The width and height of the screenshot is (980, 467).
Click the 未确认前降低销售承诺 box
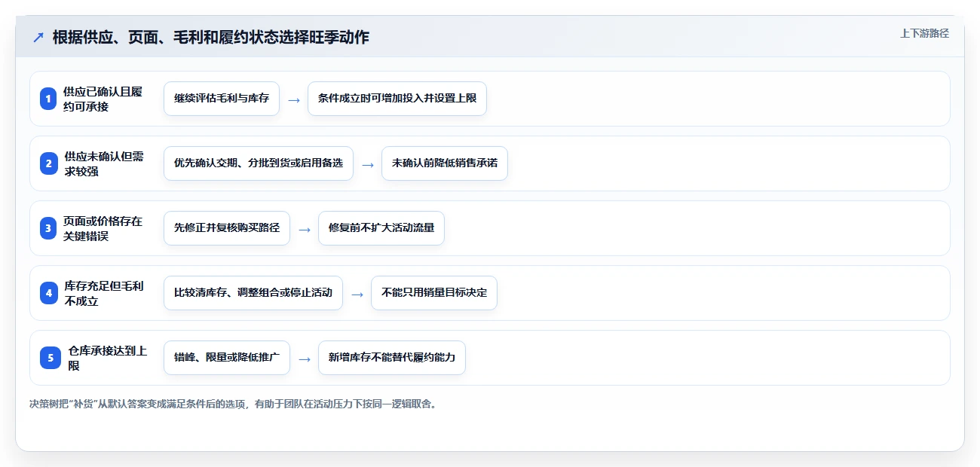click(x=445, y=163)
